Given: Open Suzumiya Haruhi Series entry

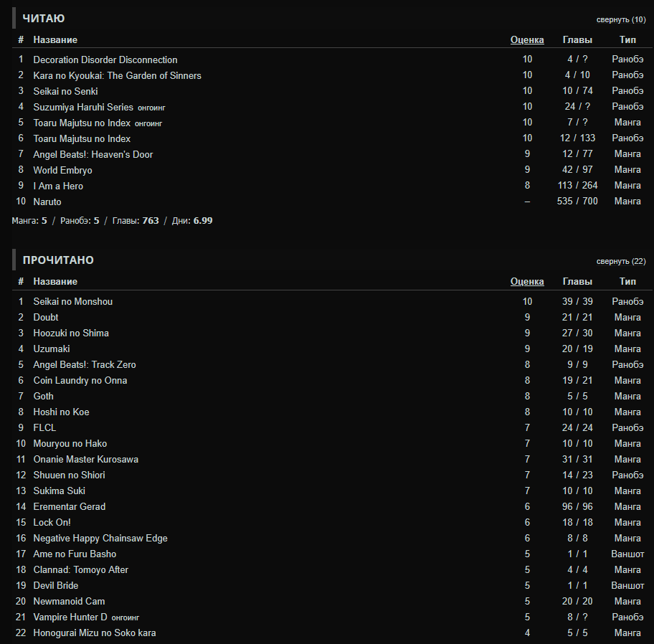Looking at the screenshot, I should tap(83, 108).
